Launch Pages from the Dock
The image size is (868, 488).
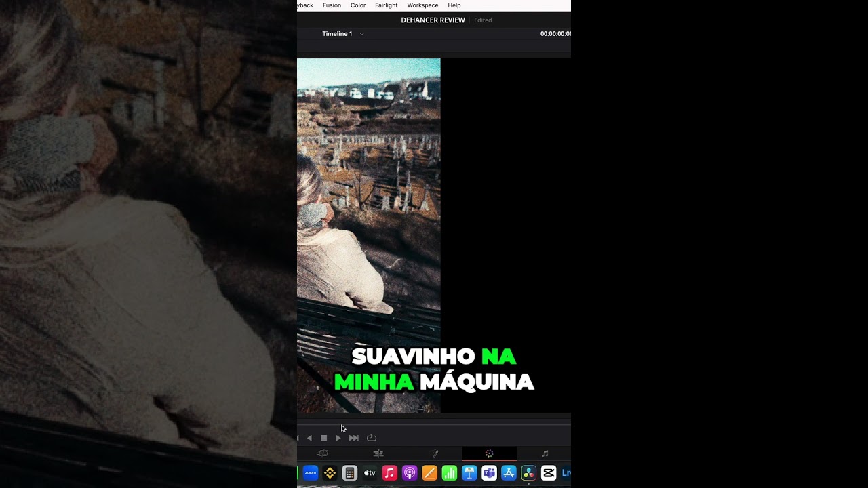[429, 473]
